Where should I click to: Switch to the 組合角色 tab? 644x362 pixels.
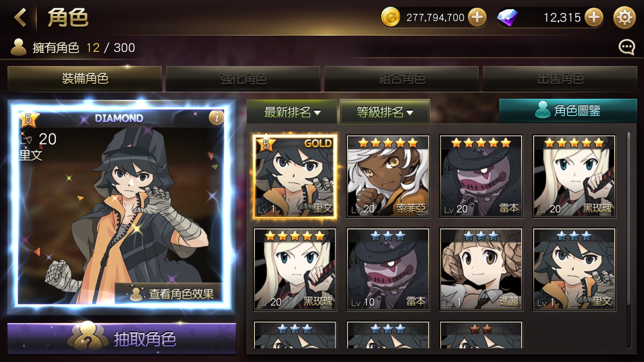click(x=402, y=79)
